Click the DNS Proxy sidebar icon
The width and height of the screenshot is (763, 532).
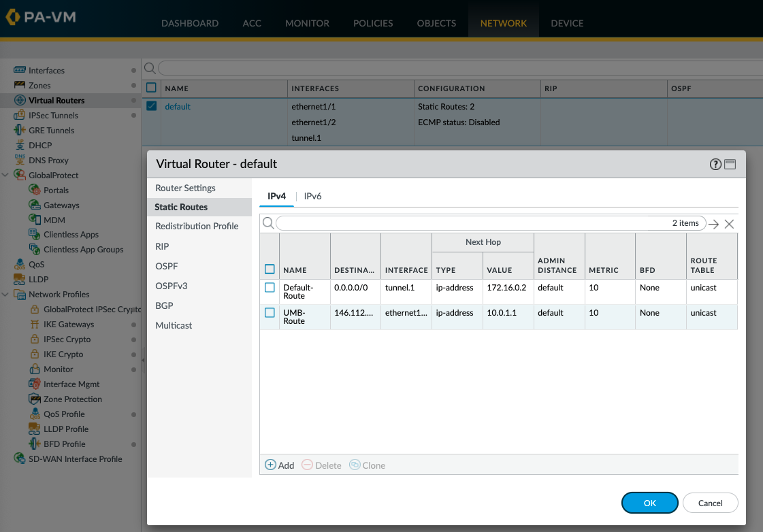tap(20, 159)
